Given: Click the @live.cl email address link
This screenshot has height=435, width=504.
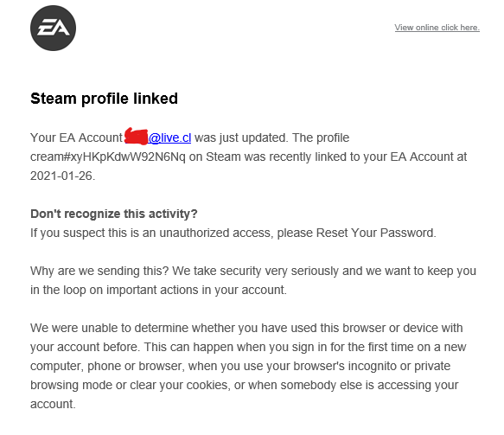Looking at the screenshot, I should tap(169, 138).
